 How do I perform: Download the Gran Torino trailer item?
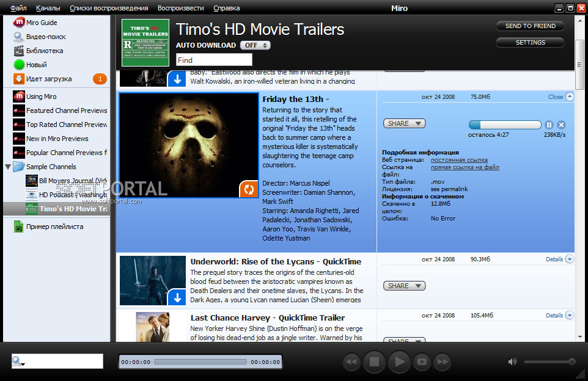pos(177,79)
